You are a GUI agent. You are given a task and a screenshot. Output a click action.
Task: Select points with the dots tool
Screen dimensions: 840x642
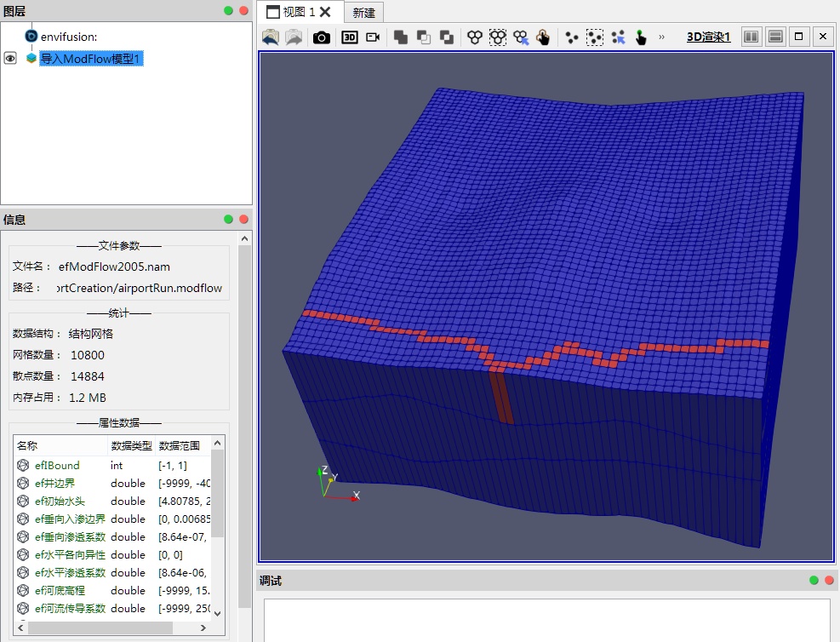coord(572,37)
